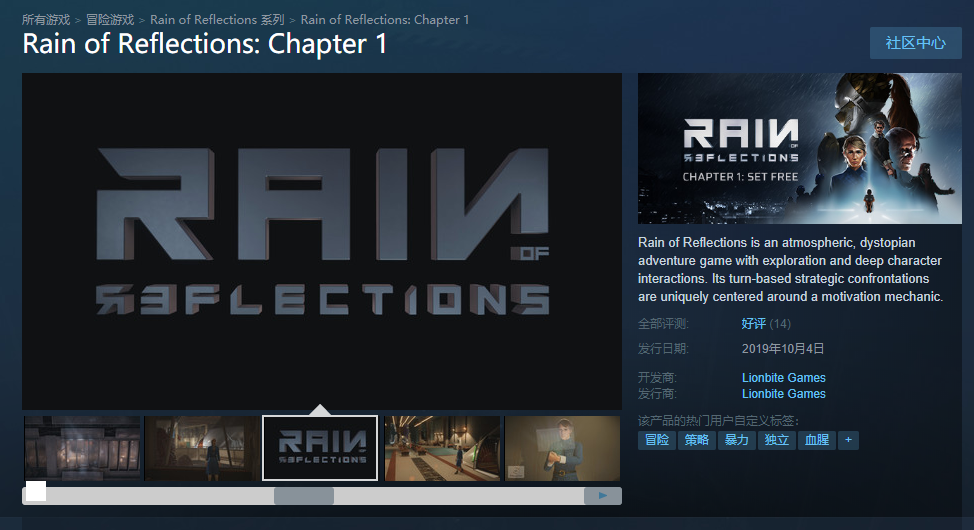The height and width of the screenshot is (530, 974).
Task: Go to 冒险游戏 breadcrumb category
Action: [x=110, y=20]
